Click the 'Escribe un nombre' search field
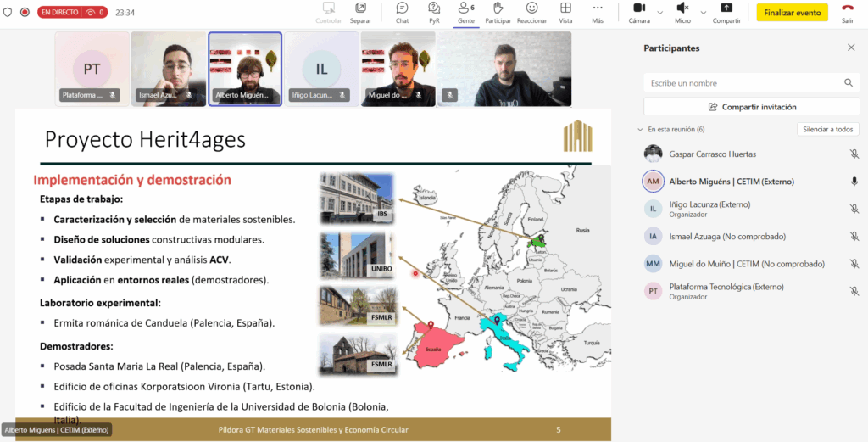Screen dimensions: 868x442 coord(743,83)
